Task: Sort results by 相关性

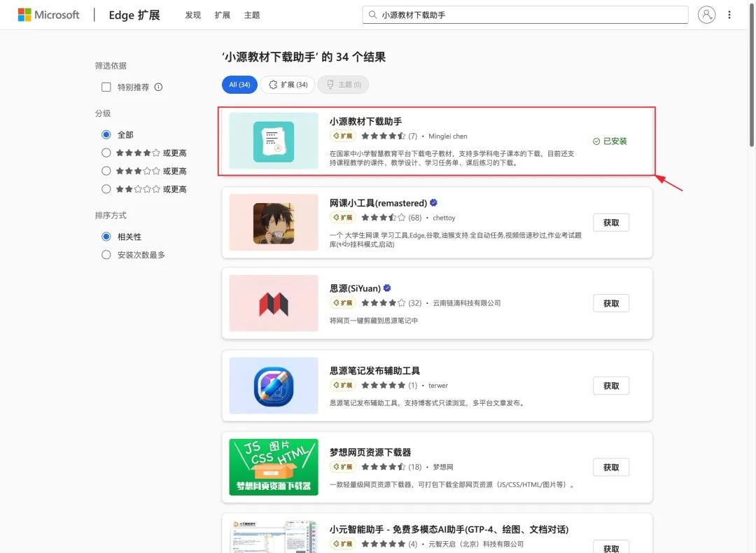Action: [x=106, y=237]
